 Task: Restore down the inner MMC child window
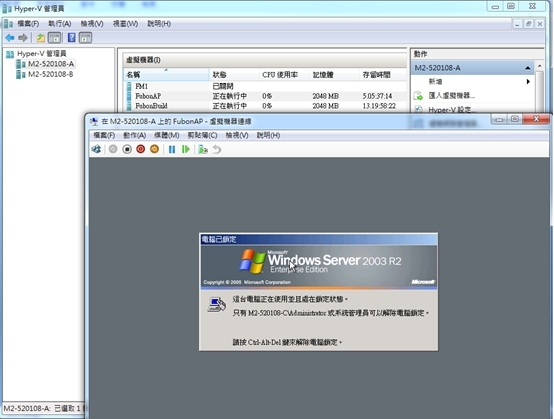click(x=528, y=24)
